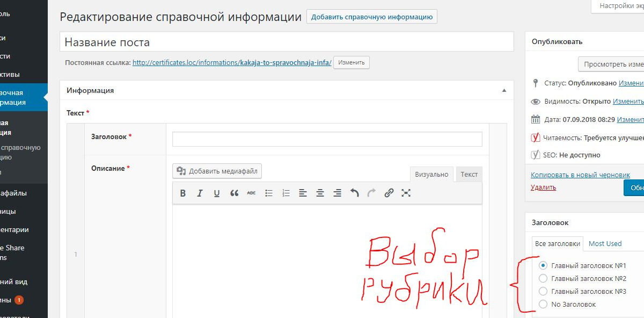Edit the publish status via Изменить link
644x318 pixels.
pyautogui.click(x=631, y=83)
